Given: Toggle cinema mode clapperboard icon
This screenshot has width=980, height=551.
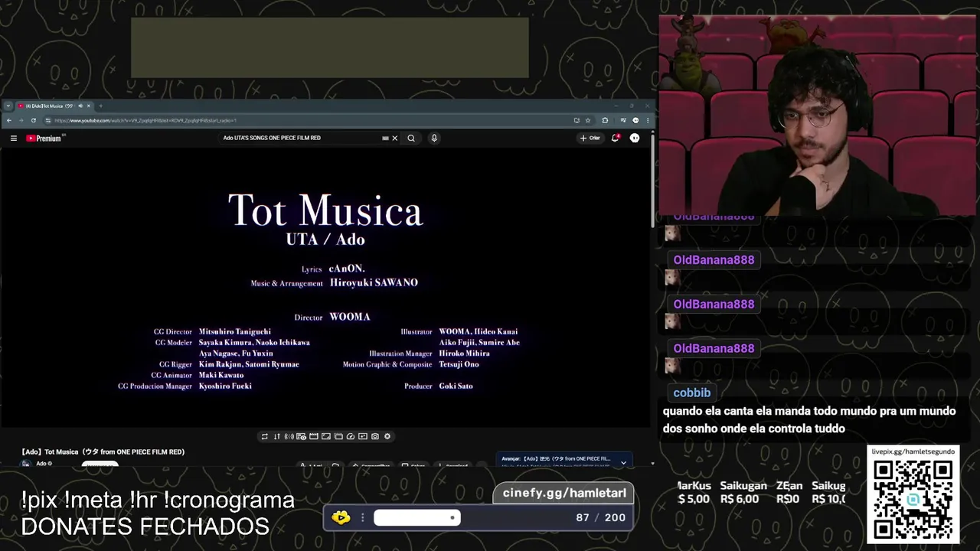Looking at the screenshot, I should pos(314,436).
